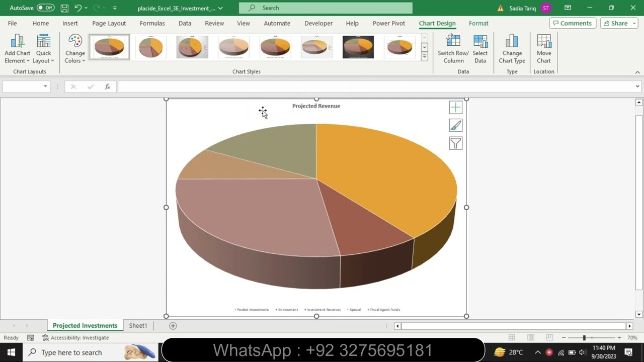Open the File tab
This screenshot has height=362, width=644.
(12, 23)
